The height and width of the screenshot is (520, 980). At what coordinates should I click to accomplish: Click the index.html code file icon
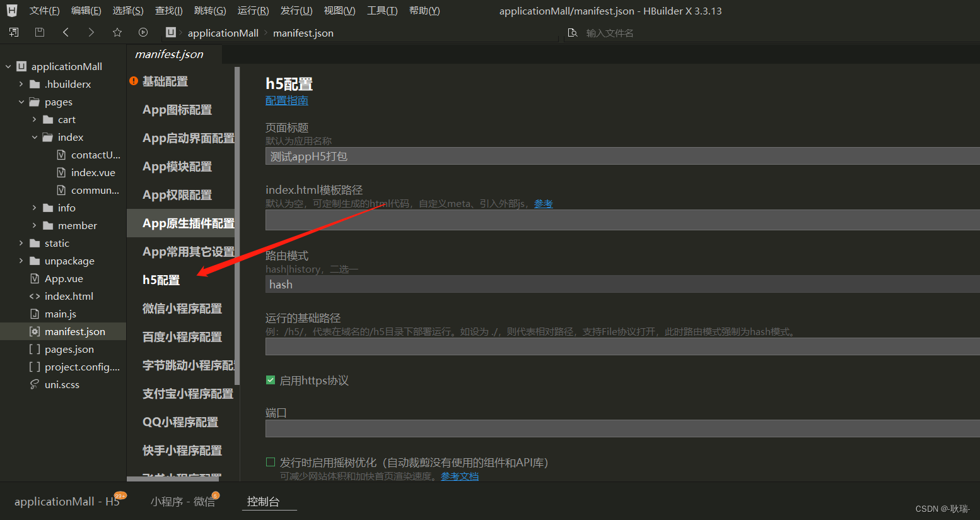(x=35, y=296)
